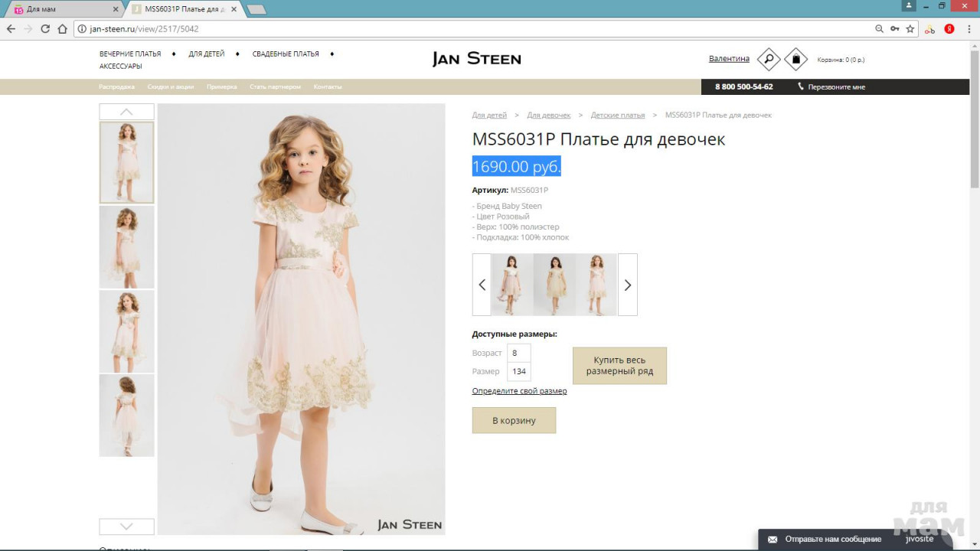
Task: Select the back-view dress thumbnail
Action: [126, 416]
